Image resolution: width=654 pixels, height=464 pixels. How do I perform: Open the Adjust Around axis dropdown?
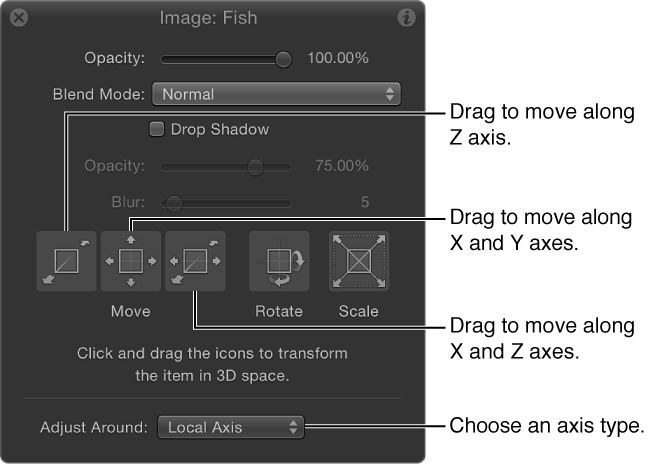pos(229,427)
